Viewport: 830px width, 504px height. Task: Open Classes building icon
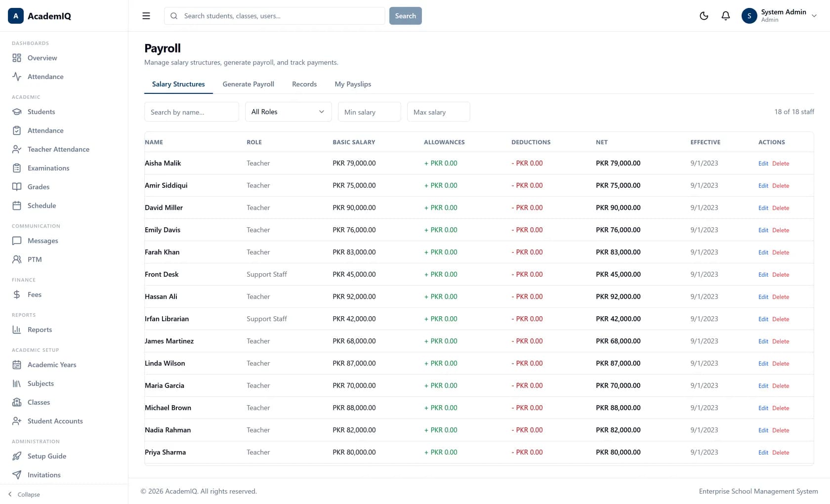click(17, 402)
